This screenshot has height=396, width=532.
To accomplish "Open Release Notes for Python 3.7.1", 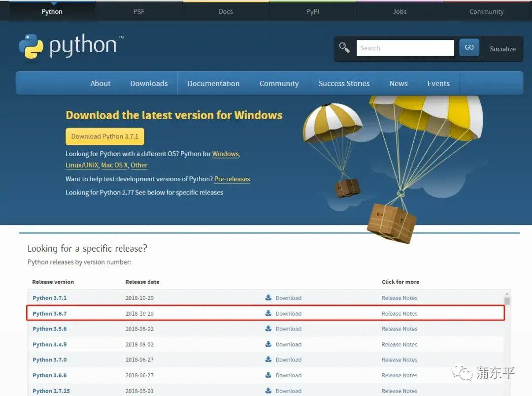I will tap(399, 298).
